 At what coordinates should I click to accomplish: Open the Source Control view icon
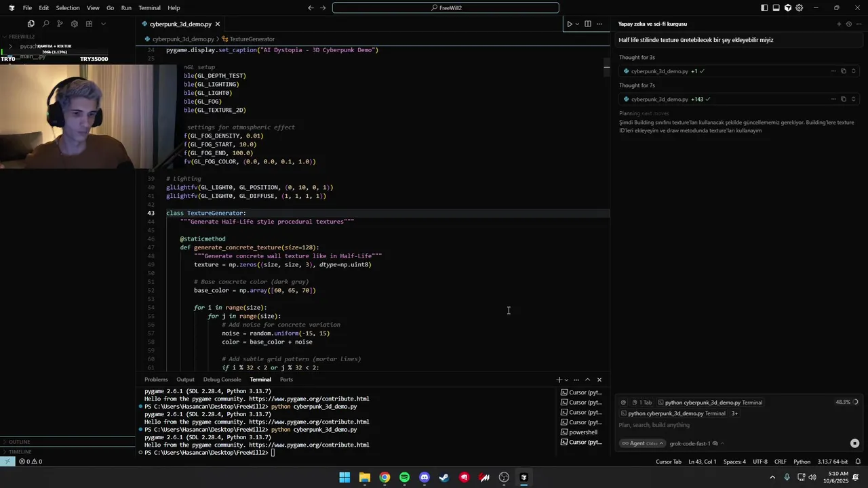pos(60,24)
